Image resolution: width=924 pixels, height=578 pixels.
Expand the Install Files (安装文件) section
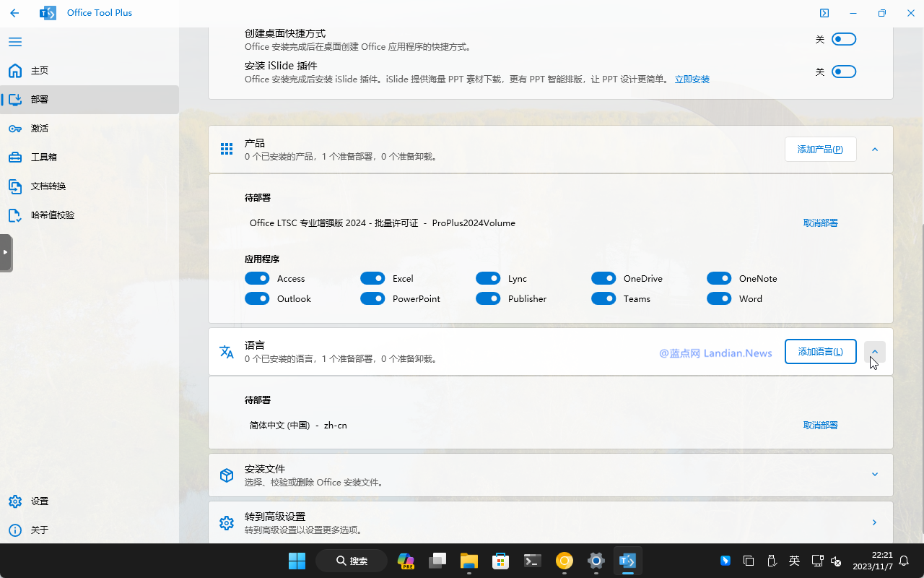coord(875,475)
